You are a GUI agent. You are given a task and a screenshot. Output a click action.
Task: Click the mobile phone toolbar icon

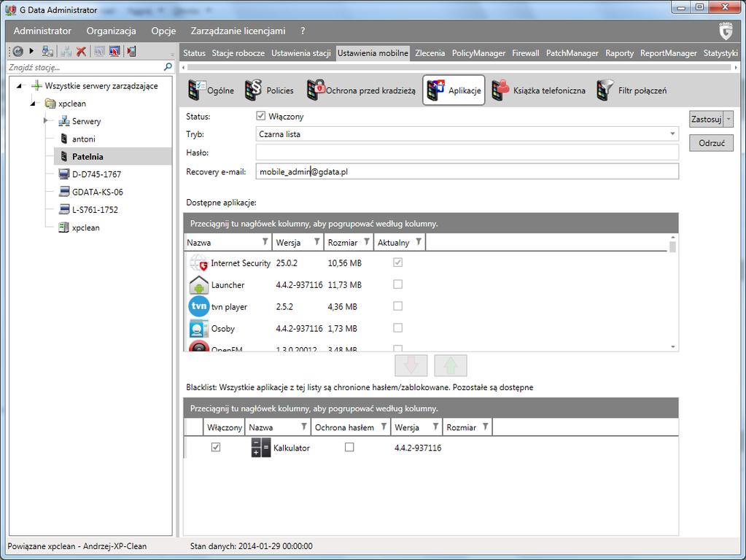[131, 51]
